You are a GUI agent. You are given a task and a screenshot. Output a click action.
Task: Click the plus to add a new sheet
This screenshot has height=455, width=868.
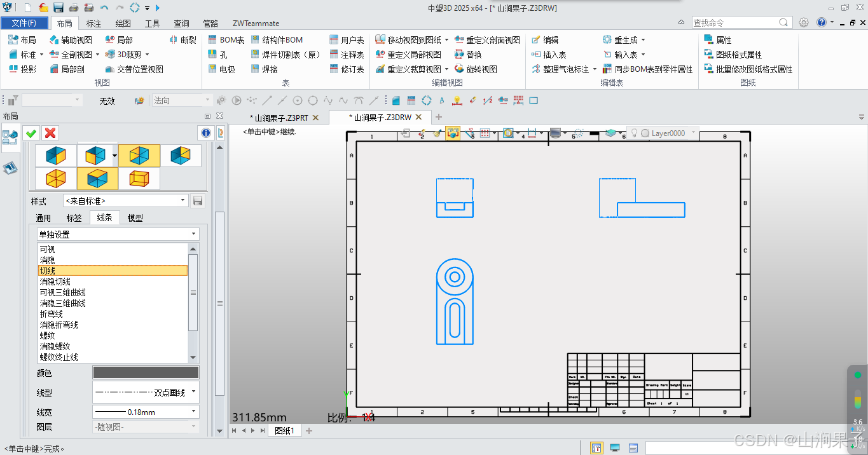[309, 431]
